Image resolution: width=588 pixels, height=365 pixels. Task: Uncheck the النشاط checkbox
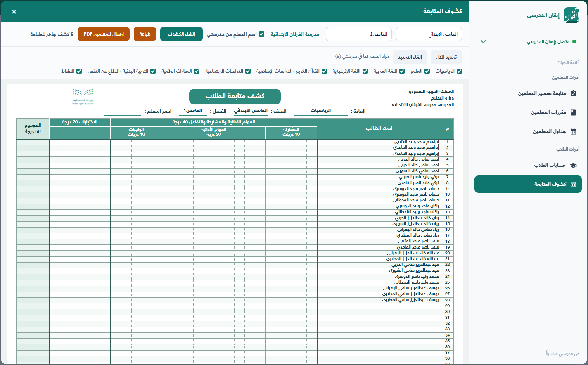tap(79, 71)
